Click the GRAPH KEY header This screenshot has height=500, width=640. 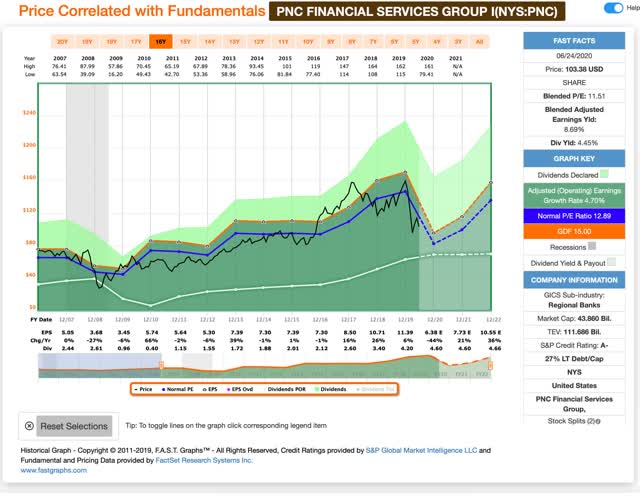574,158
